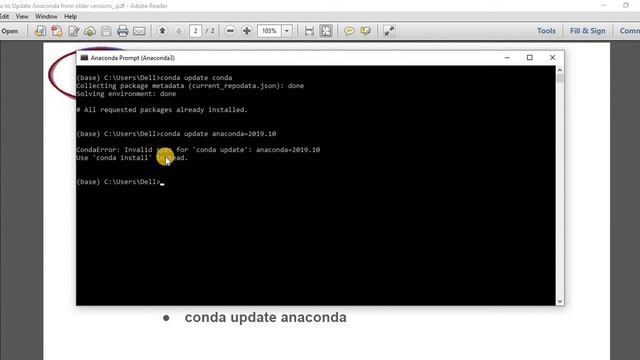
Task: Click the Anaconda Prompt scrollbar thumb
Action: point(560,78)
